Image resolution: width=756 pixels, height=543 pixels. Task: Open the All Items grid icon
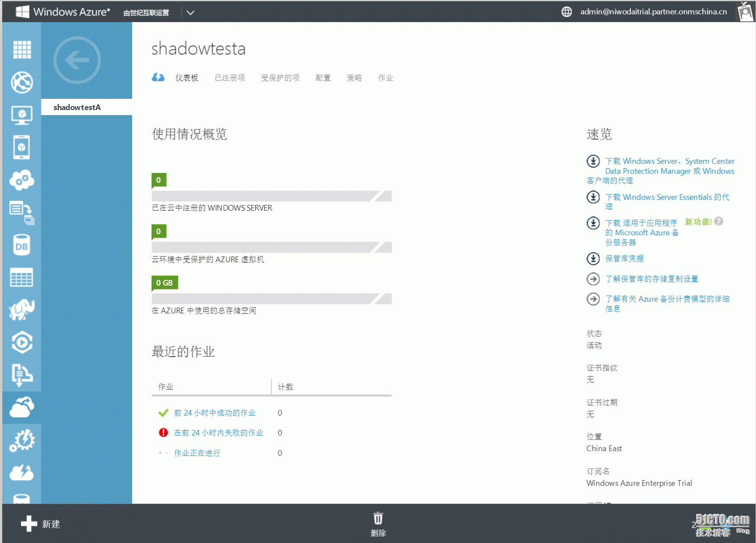(x=22, y=49)
